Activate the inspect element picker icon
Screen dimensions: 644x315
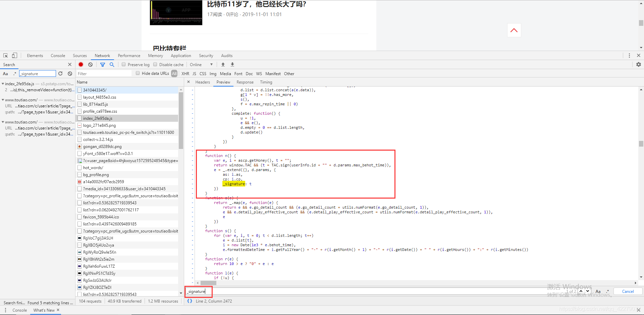coord(6,55)
